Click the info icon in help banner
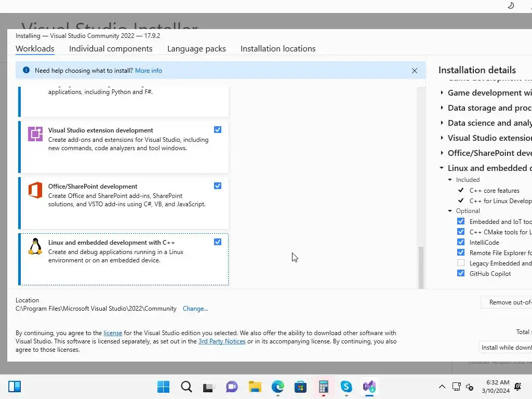The image size is (532, 399). (26, 70)
